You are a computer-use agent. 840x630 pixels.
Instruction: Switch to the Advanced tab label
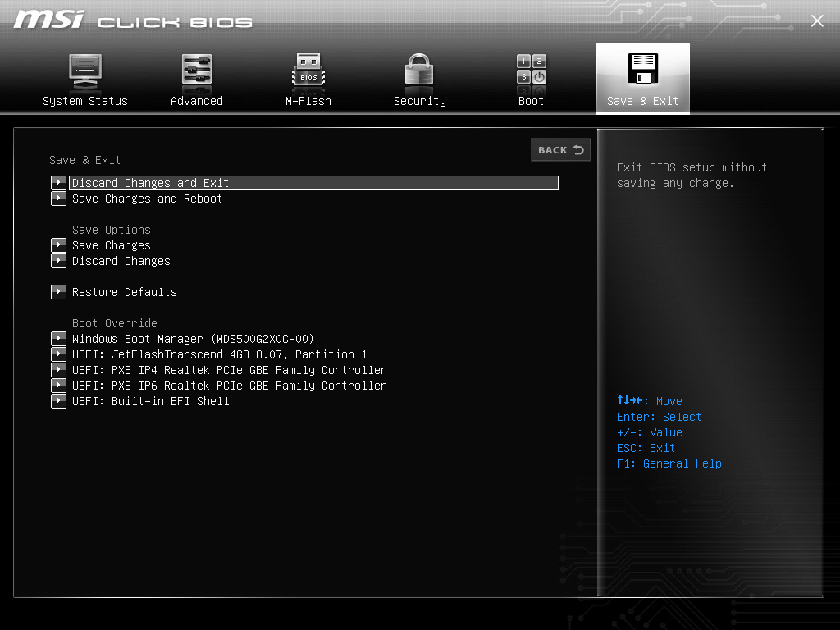(197, 101)
